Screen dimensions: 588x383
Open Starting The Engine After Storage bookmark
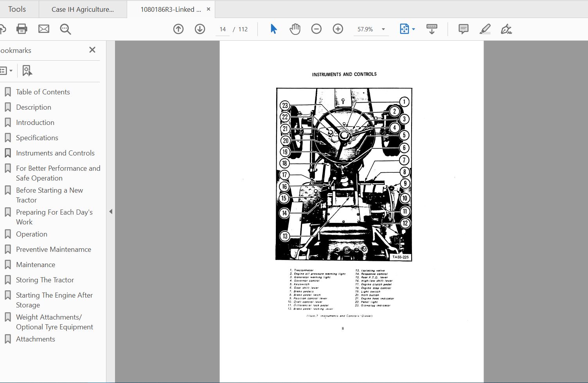pyautogui.click(x=54, y=300)
